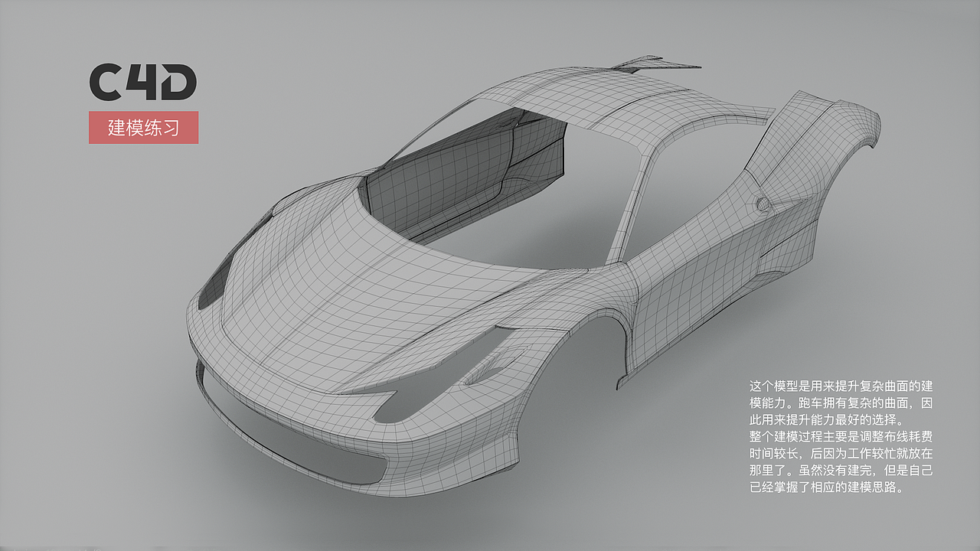Click the line starting 这个模型是用来提升
The image size is (980, 551).
841,385
